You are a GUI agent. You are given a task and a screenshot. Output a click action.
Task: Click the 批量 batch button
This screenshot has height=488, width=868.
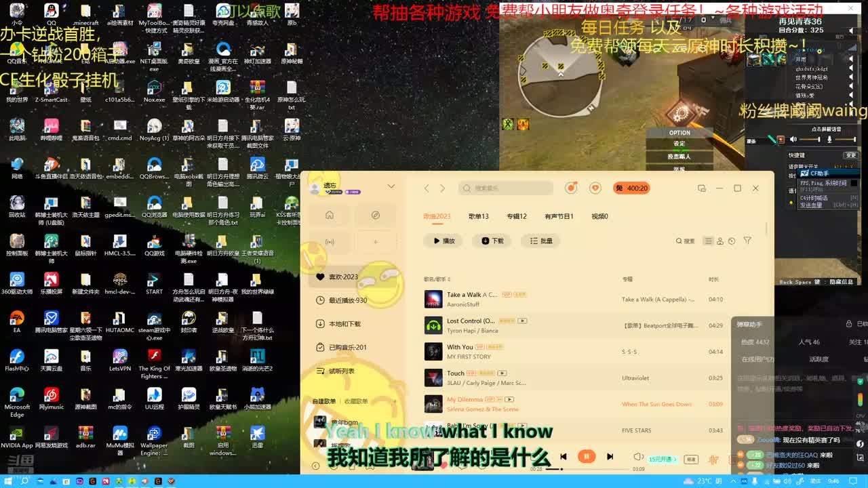click(541, 241)
